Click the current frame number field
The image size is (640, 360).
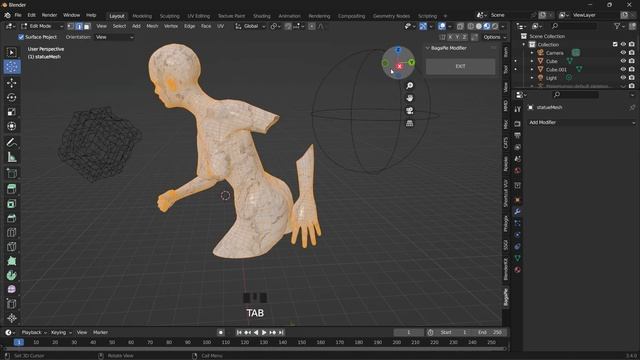(409, 333)
